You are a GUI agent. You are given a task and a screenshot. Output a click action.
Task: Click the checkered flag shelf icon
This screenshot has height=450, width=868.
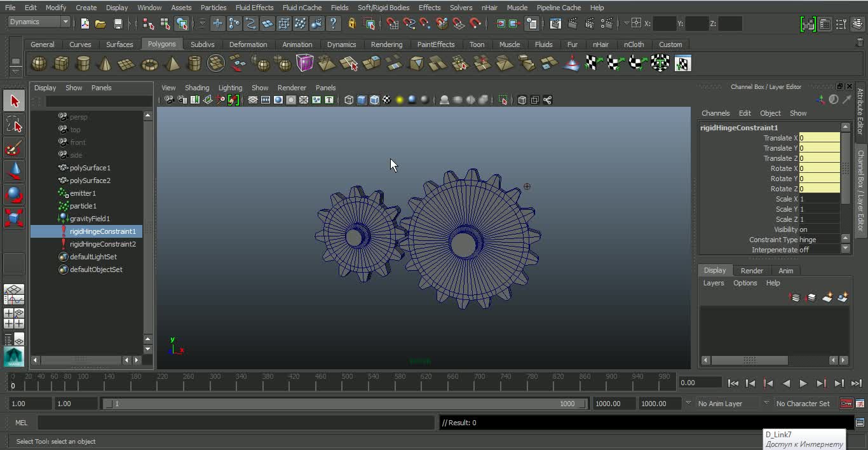(x=593, y=64)
